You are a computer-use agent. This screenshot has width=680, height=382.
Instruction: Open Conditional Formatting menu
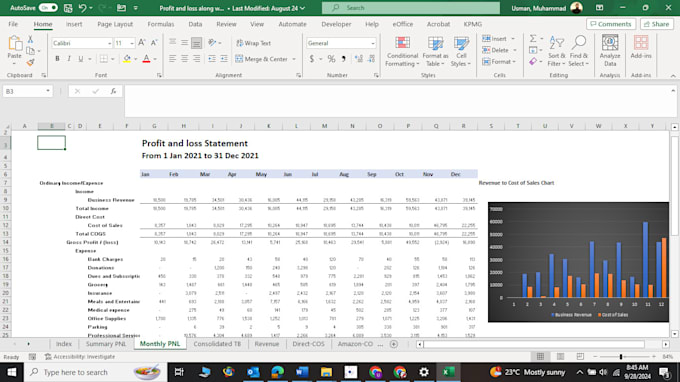402,52
